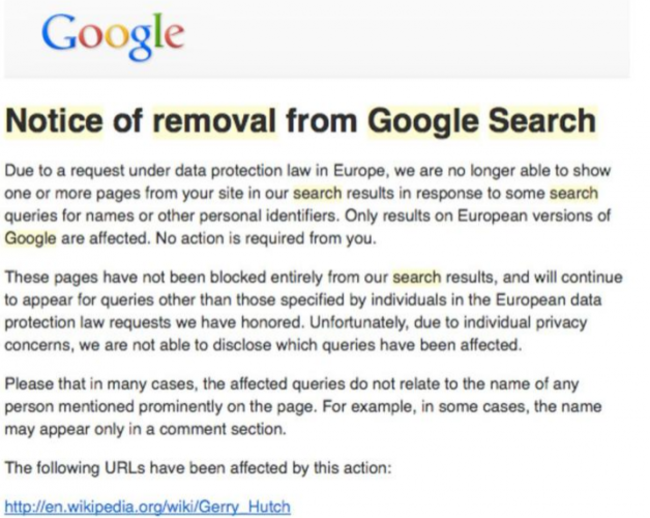Viewport: 650px width, 518px height.
Task: Click the 'Notice of removal from Google Search' heading
Action: pos(301,121)
